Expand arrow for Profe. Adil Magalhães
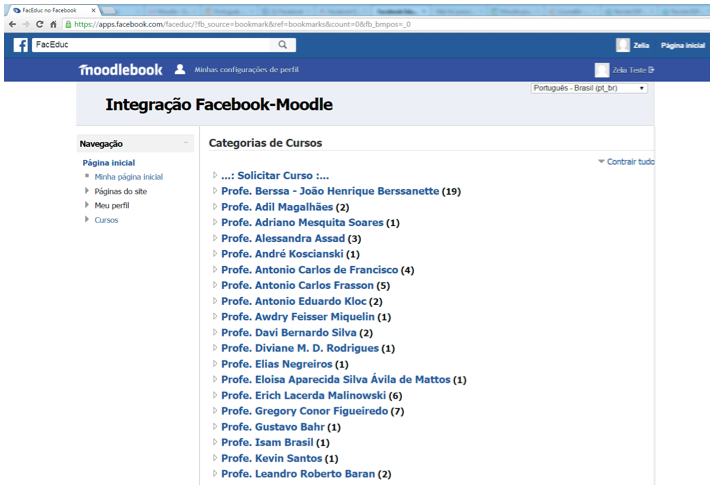 click(215, 206)
